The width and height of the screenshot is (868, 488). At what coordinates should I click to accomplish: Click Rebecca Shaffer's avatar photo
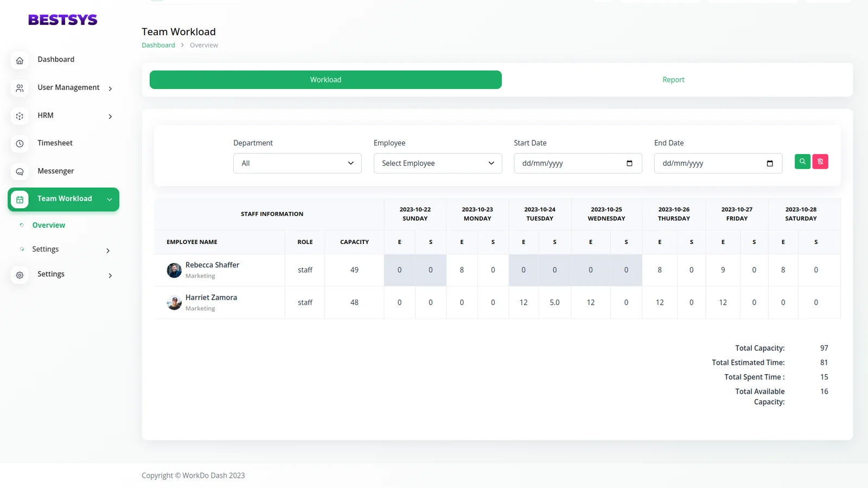[x=174, y=270]
